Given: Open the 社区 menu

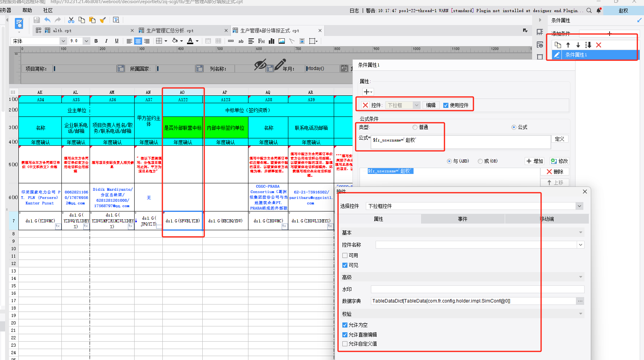Looking at the screenshot, I should [48, 11].
